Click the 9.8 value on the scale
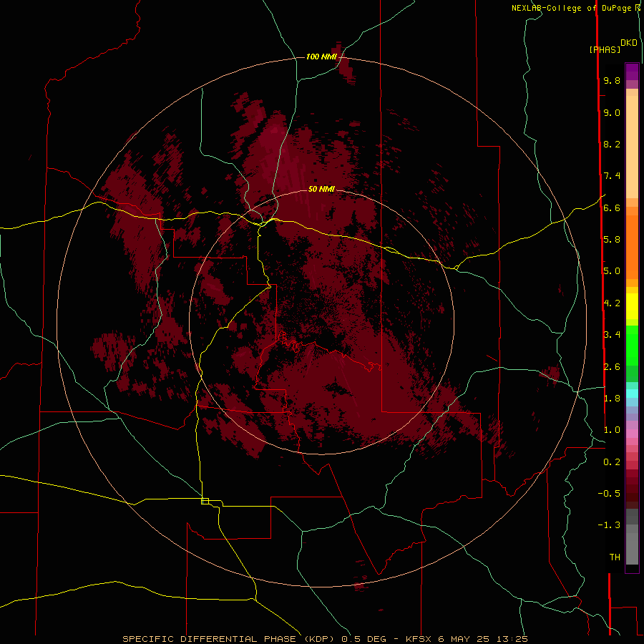The height and width of the screenshot is (644, 644). pos(612,80)
